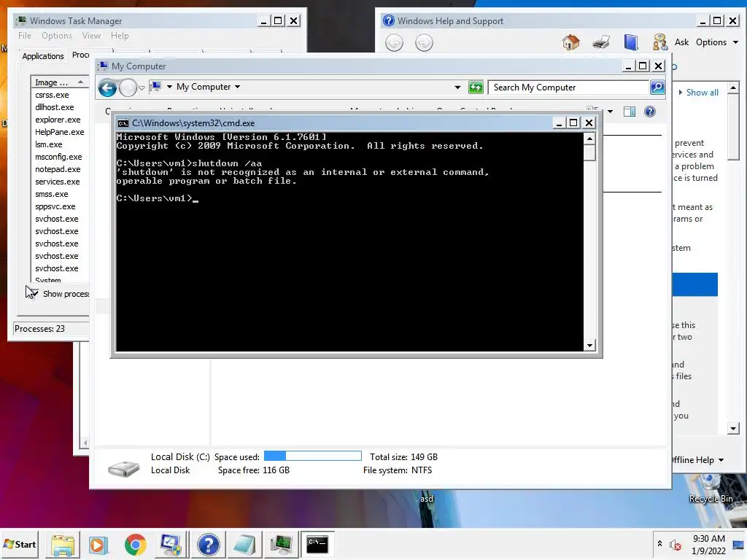Switch to Applications tab in Task Manager

43,56
